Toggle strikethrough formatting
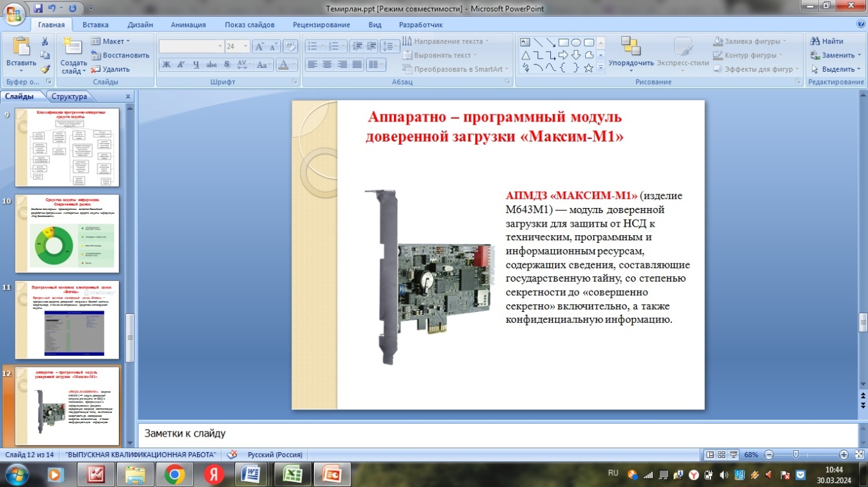The width and height of the screenshot is (868, 487). [x=211, y=65]
